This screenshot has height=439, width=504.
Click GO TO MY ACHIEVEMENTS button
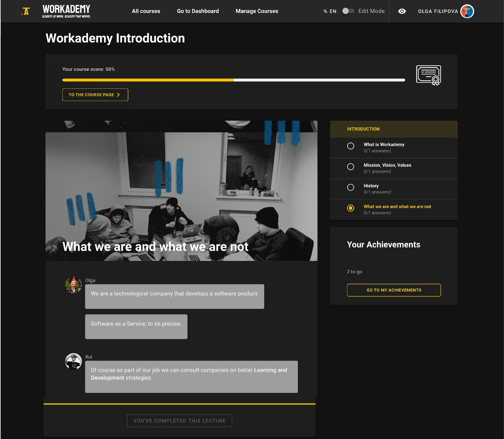pos(393,290)
